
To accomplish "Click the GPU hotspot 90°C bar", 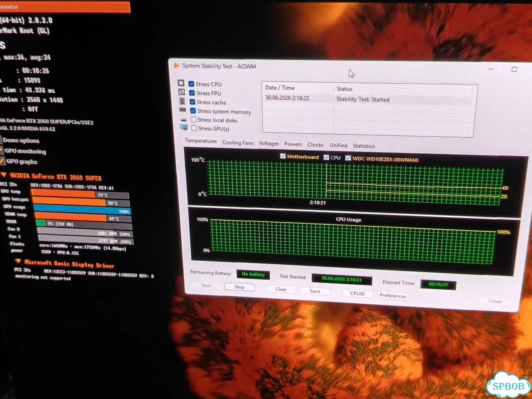I will pos(81,202).
